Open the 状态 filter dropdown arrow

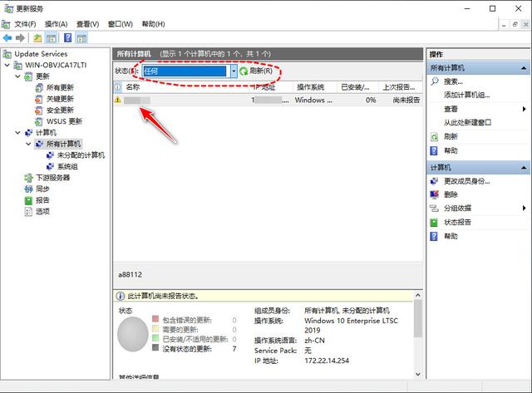pos(234,71)
